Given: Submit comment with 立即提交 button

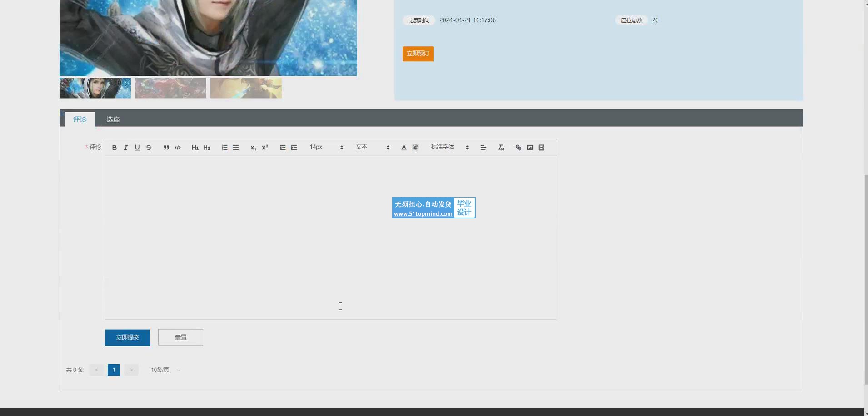Looking at the screenshot, I should tap(127, 337).
